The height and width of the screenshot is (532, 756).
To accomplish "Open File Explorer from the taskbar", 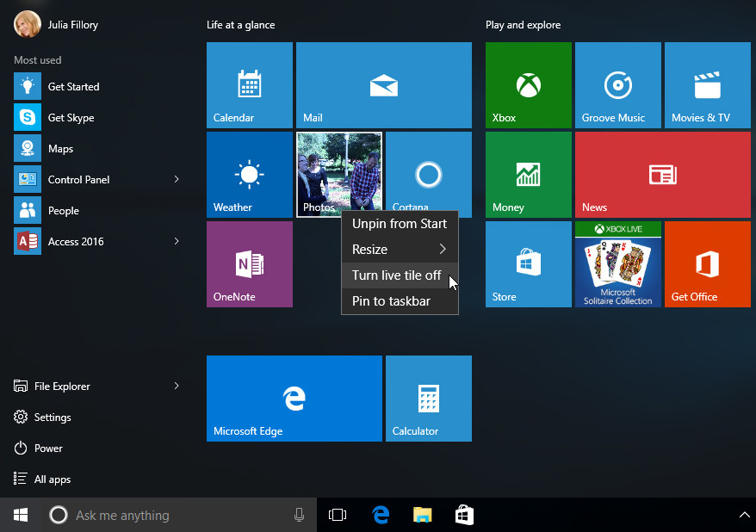I will (423, 515).
